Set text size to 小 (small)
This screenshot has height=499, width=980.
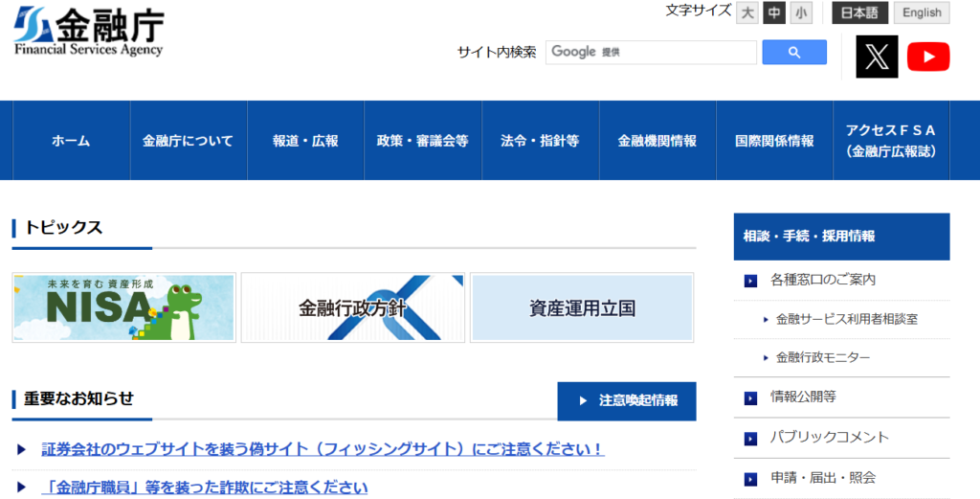pyautogui.click(x=801, y=12)
